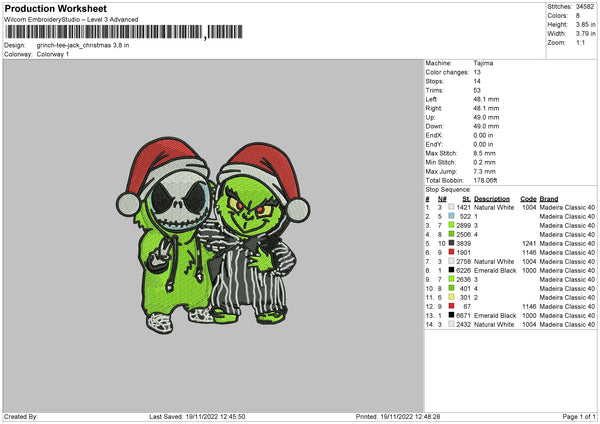Click 'Wilcom EmbroideryStudio – Level 3 Advanced' text
600x424 pixels.
(71, 20)
